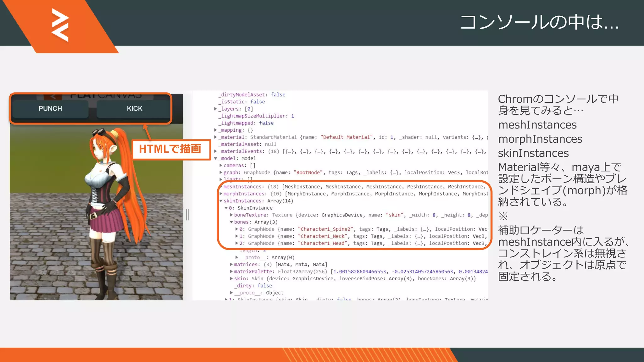Click the "RootNode" name value

tap(308, 173)
